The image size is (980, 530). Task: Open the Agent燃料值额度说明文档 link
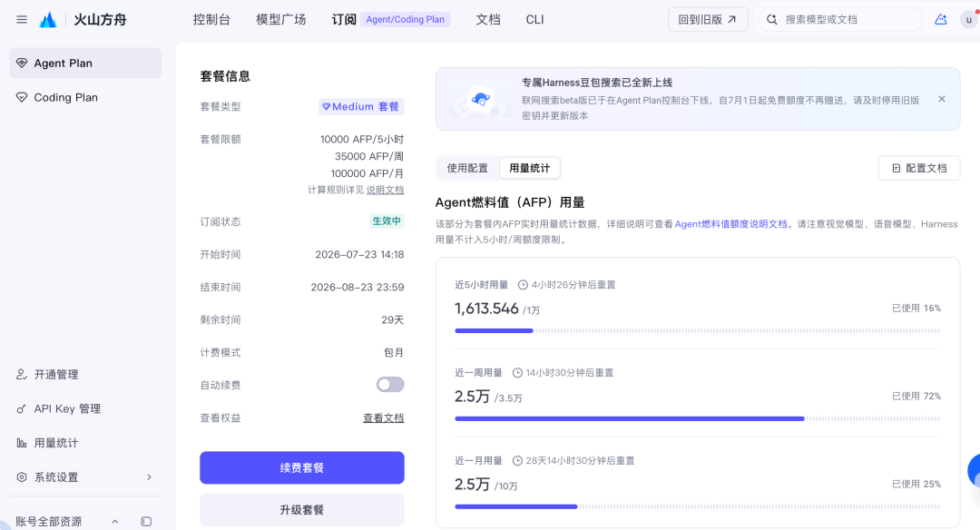(730, 224)
